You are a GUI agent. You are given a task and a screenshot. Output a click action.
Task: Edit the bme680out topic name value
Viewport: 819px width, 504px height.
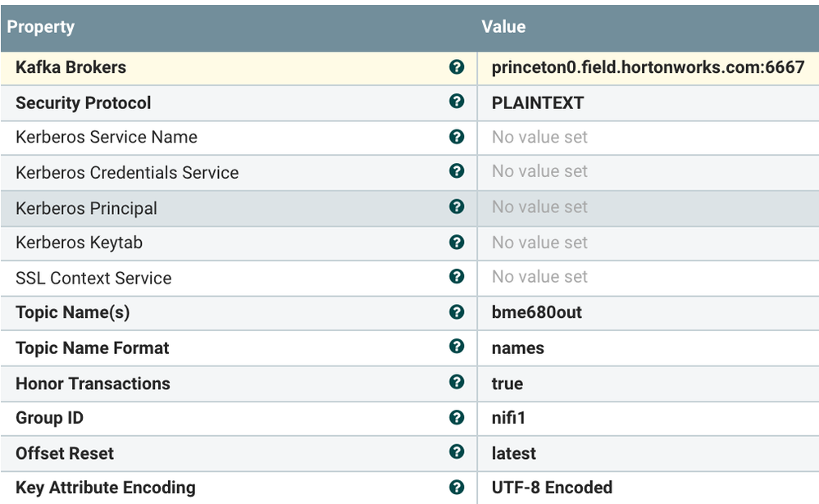click(x=537, y=313)
